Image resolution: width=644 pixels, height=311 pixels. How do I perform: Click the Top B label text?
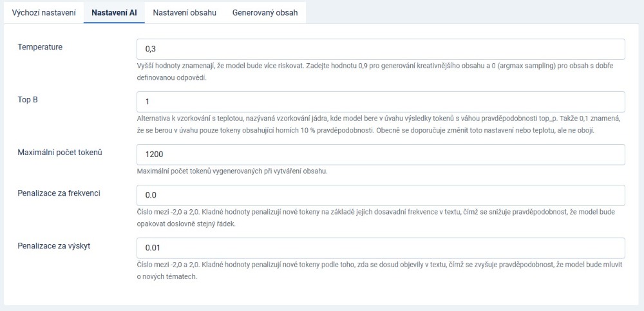pos(29,100)
